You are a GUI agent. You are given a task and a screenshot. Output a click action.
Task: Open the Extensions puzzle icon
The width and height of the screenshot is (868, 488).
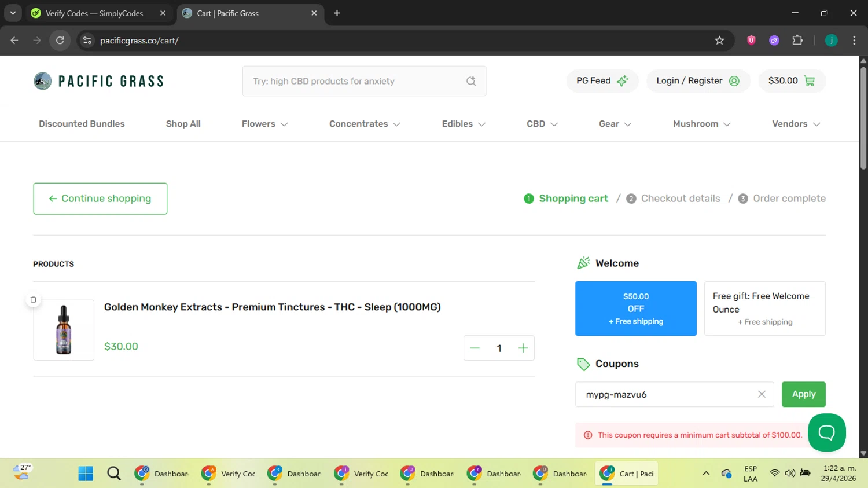click(797, 41)
